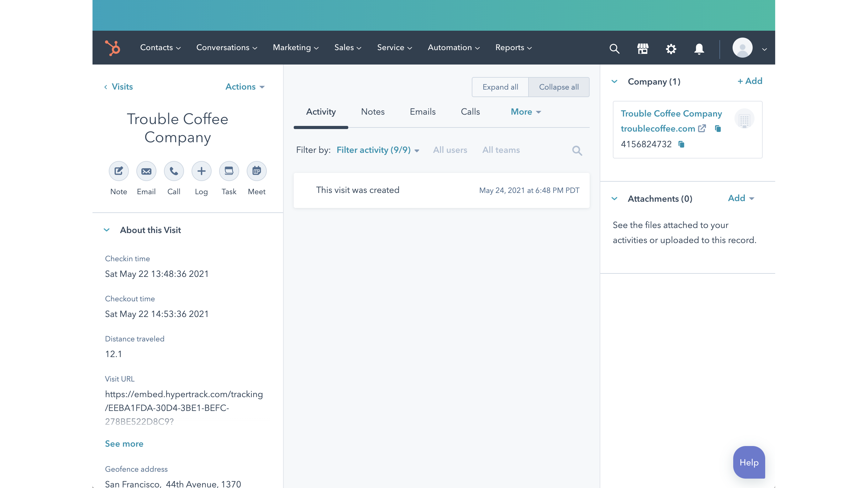Click the company building placeholder image
Image resolution: width=868 pixels, height=488 pixels.
[744, 119]
